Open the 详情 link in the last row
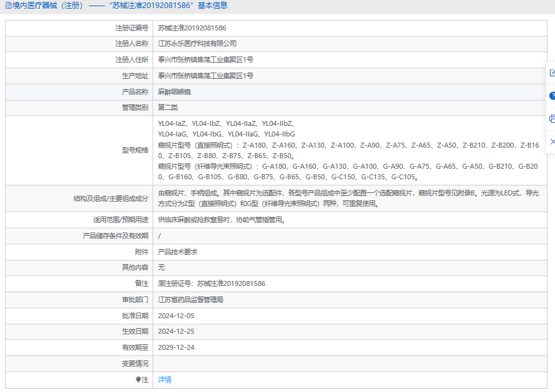The image size is (555, 392). point(164,380)
